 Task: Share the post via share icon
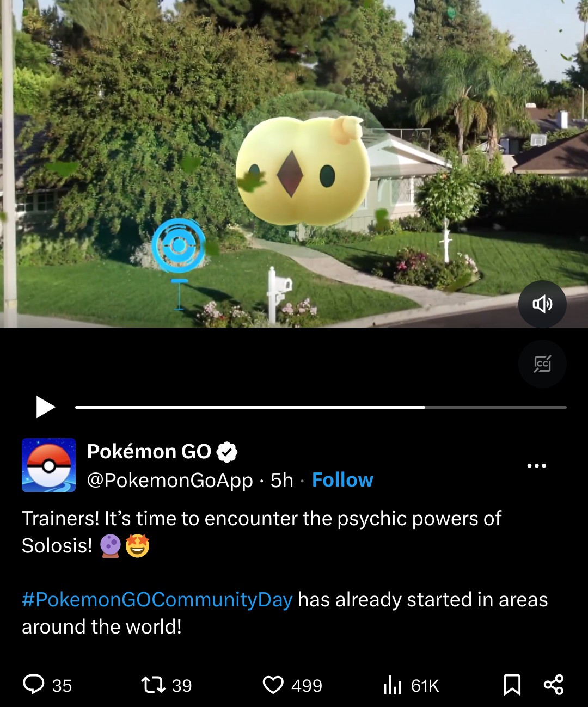[x=554, y=684]
